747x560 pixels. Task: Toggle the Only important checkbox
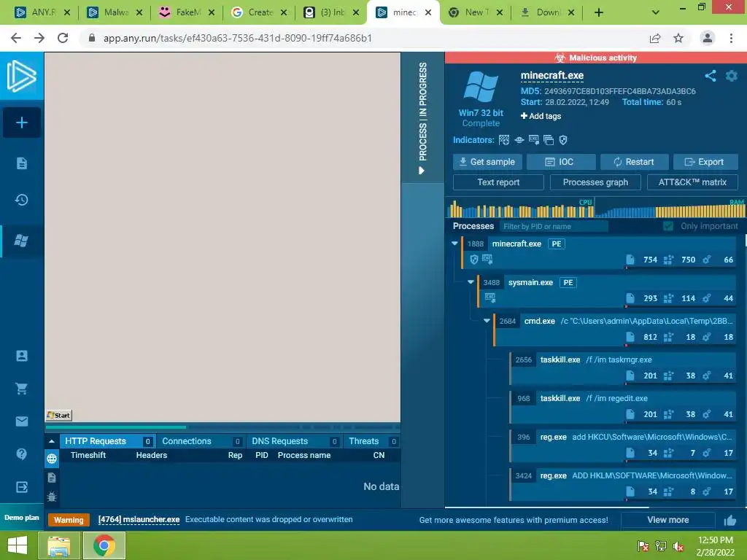[668, 226]
